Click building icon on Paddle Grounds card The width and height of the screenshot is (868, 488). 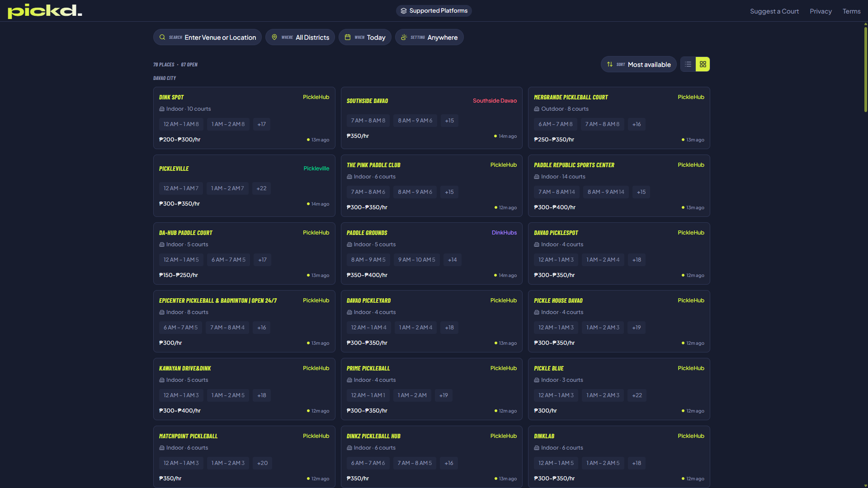point(349,244)
